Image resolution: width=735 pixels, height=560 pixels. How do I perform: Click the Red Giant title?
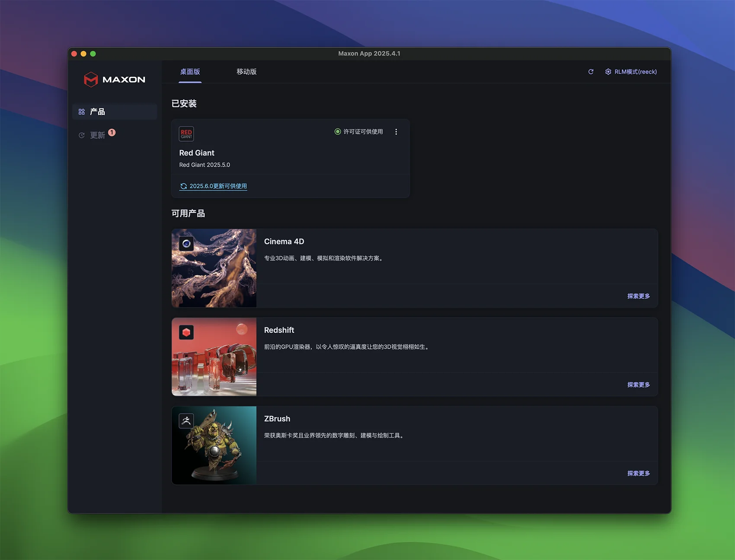pos(197,153)
